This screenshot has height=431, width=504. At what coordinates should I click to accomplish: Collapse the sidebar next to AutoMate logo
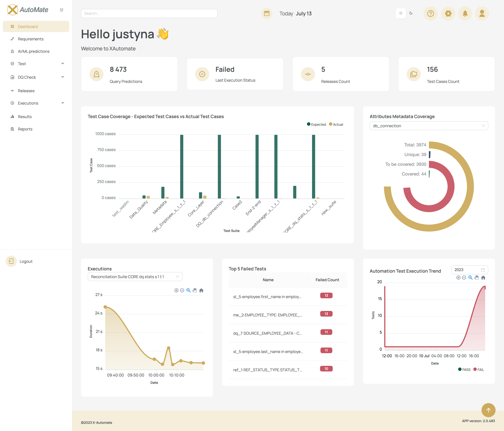tap(62, 9)
